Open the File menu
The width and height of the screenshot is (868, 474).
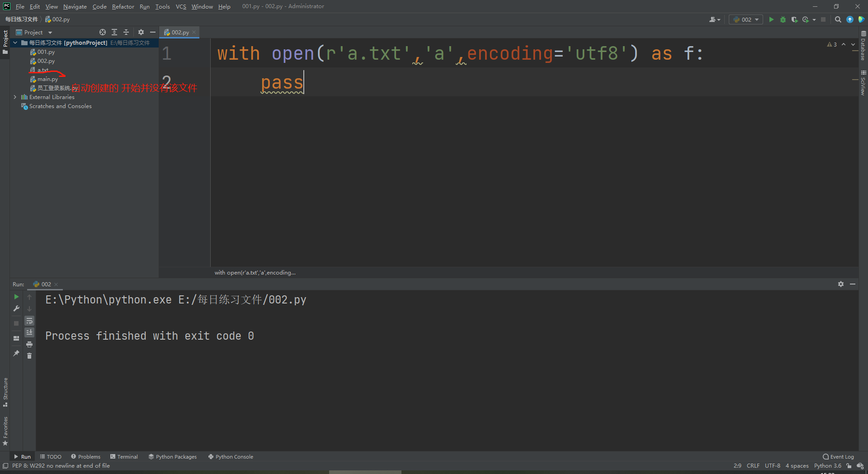pyautogui.click(x=20, y=6)
